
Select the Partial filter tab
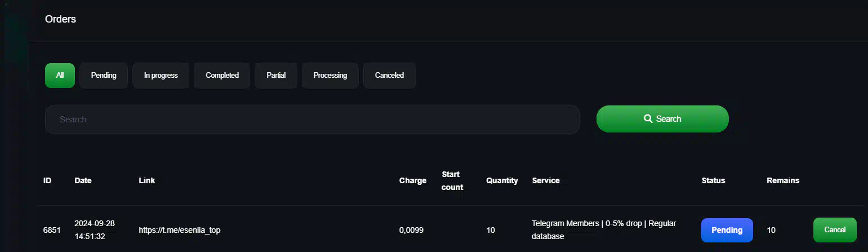click(276, 76)
